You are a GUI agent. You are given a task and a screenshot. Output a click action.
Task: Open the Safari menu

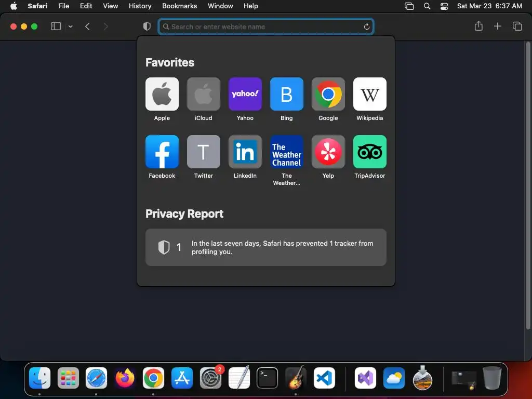point(37,6)
